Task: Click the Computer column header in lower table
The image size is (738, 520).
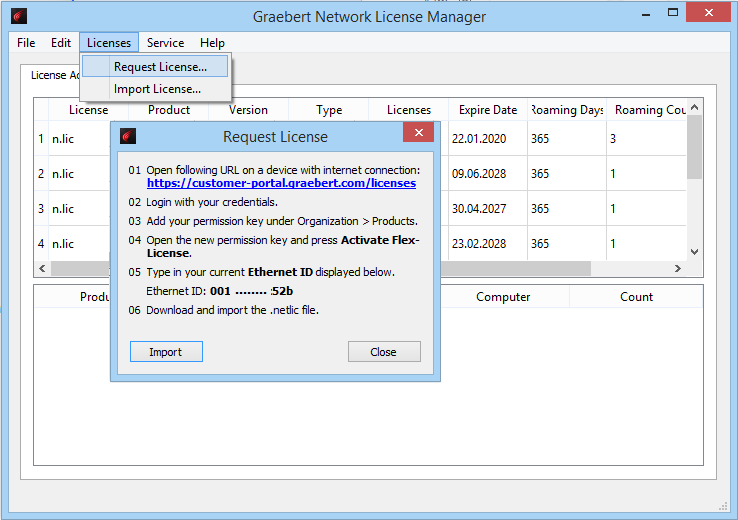Action: pyautogui.click(x=503, y=297)
